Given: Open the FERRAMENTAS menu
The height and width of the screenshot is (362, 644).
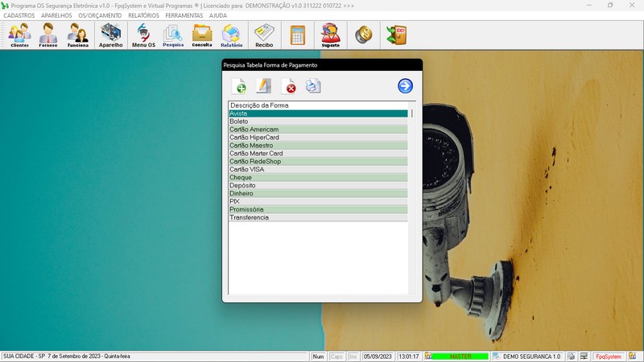Looking at the screenshot, I should 184,15.
